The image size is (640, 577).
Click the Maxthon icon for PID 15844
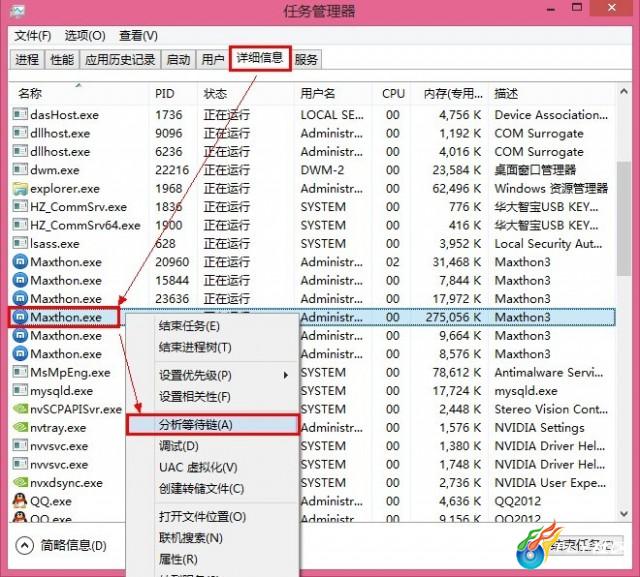[20, 280]
